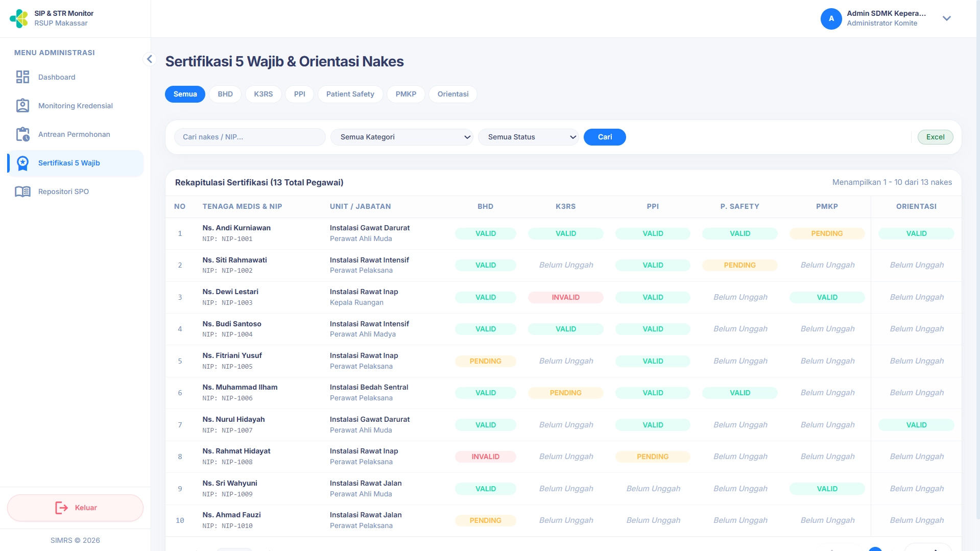Image resolution: width=980 pixels, height=551 pixels.
Task: Open Antrean Permohonan menu item
Action: click(76, 134)
